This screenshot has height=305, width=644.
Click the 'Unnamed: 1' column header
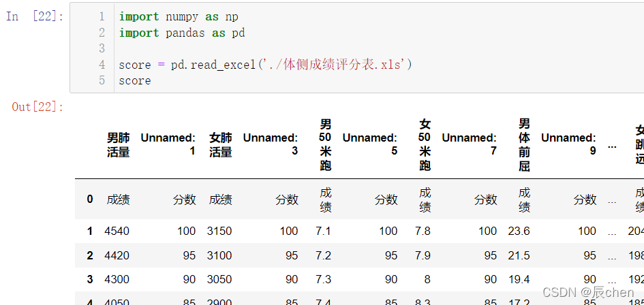click(168, 144)
